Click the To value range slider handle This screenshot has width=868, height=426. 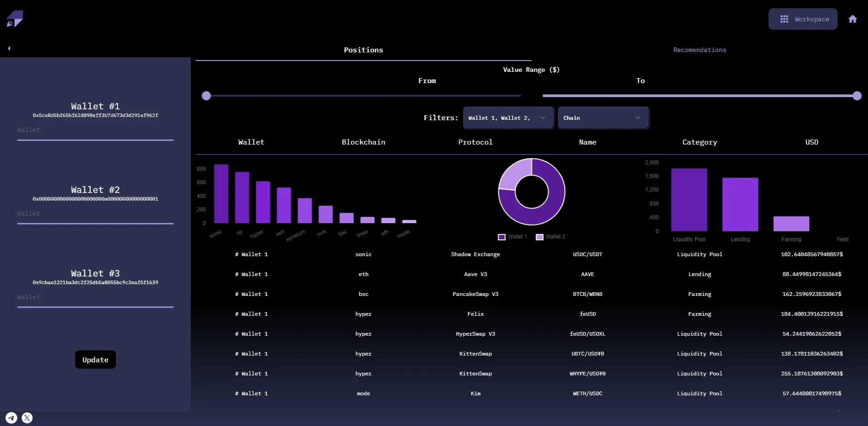(x=858, y=95)
